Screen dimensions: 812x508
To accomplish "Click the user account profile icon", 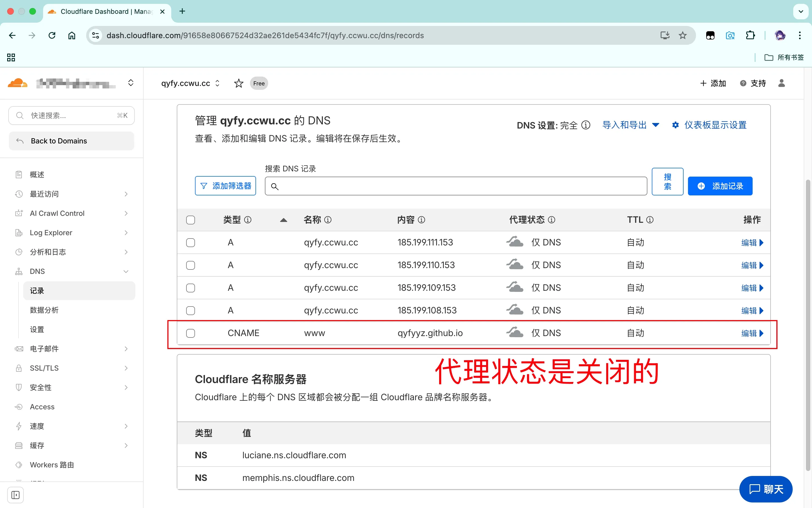I will (x=781, y=83).
